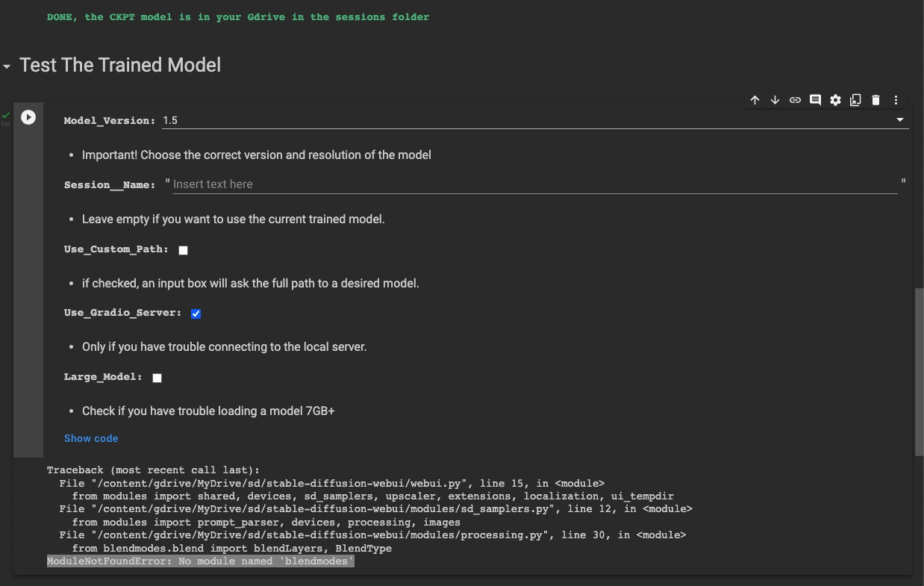Open the Model_Version dropdown
Screen dimensions: 924x586
point(522,119)
